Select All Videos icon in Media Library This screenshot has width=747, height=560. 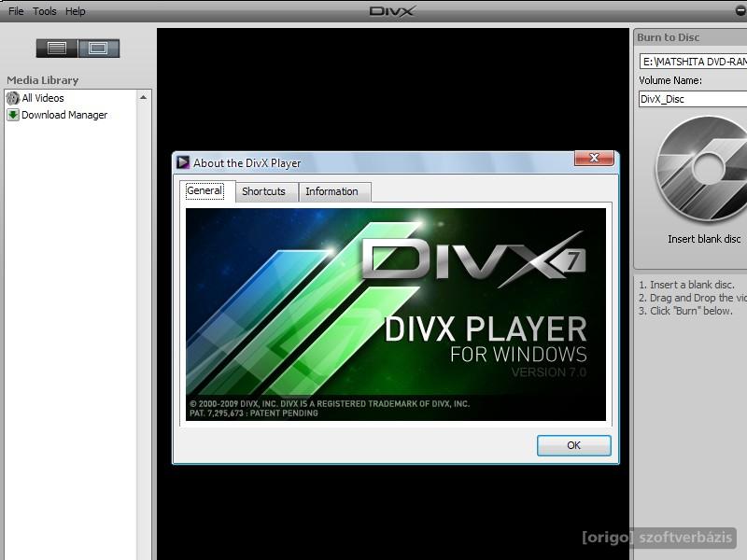pos(13,98)
